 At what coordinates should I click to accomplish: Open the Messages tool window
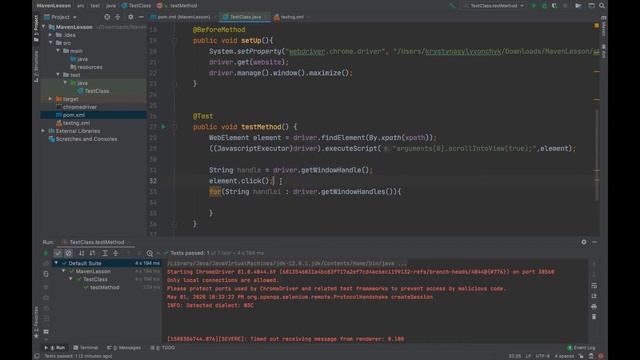tap(124, 348)
